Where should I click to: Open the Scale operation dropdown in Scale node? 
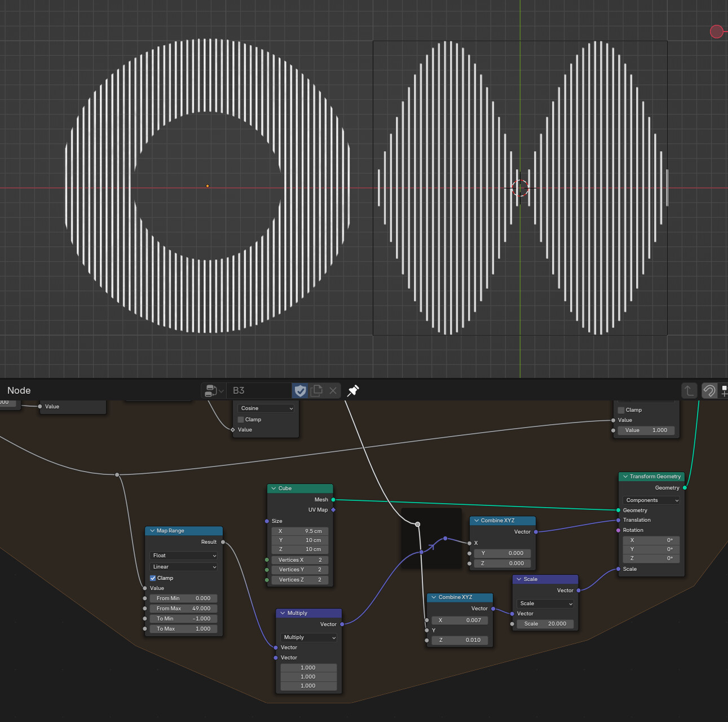click(x=545, y=604)
